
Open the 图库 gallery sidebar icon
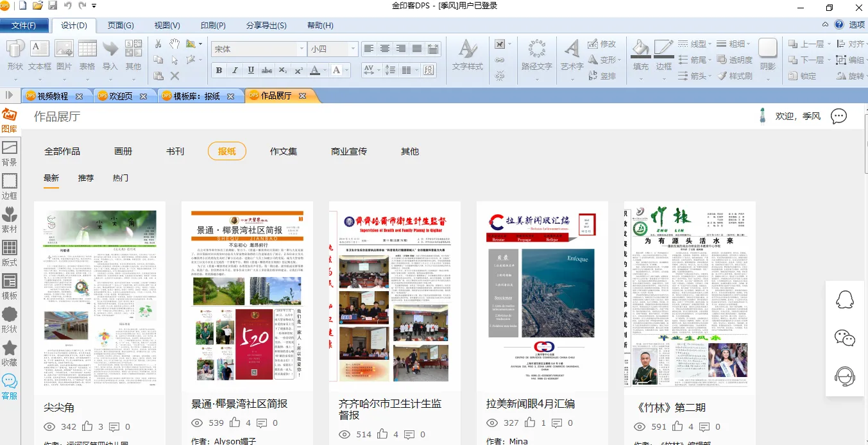[9, 120]
